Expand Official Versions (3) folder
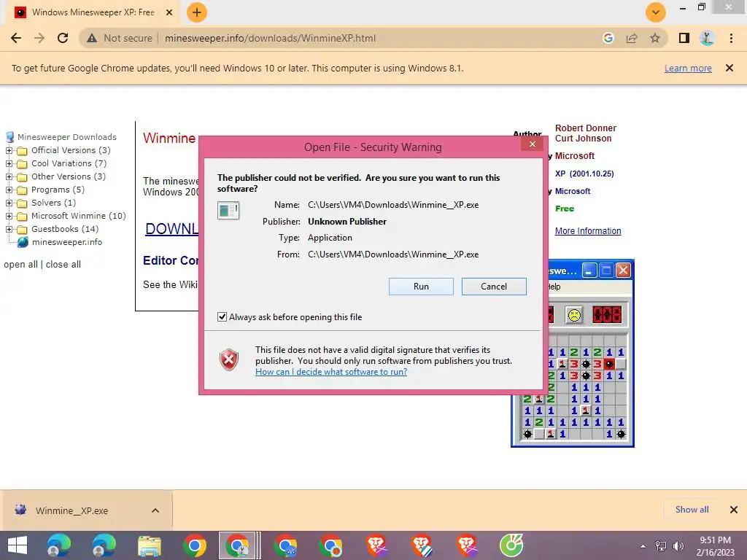 pos(9,150)
